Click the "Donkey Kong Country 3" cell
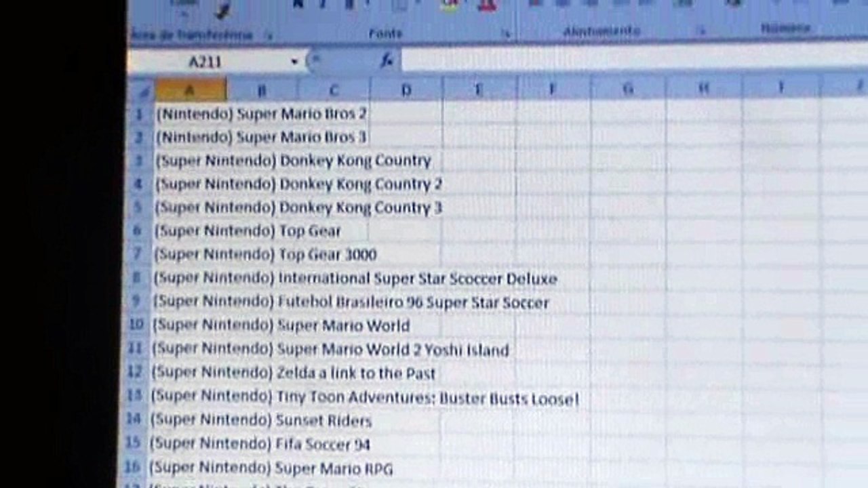 (298, 207)
